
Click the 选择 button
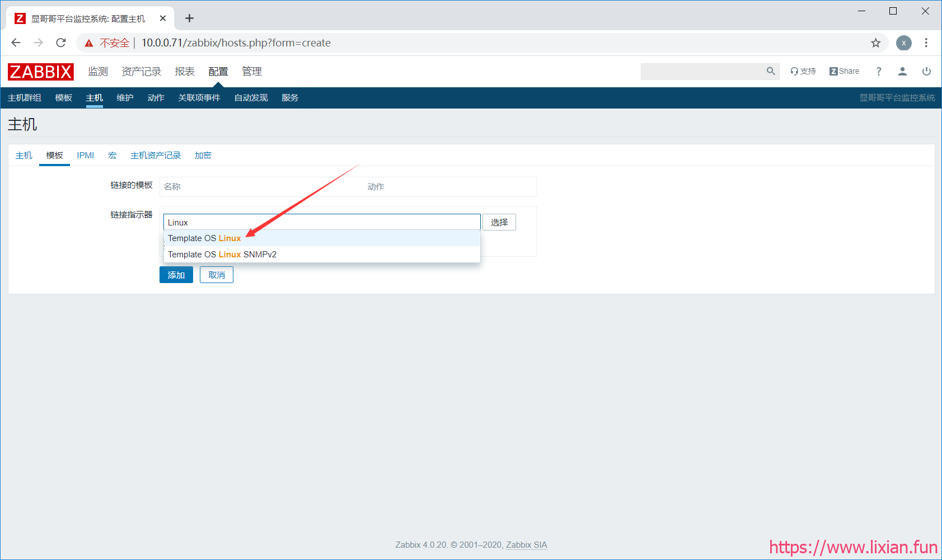(x=499, y=222)
